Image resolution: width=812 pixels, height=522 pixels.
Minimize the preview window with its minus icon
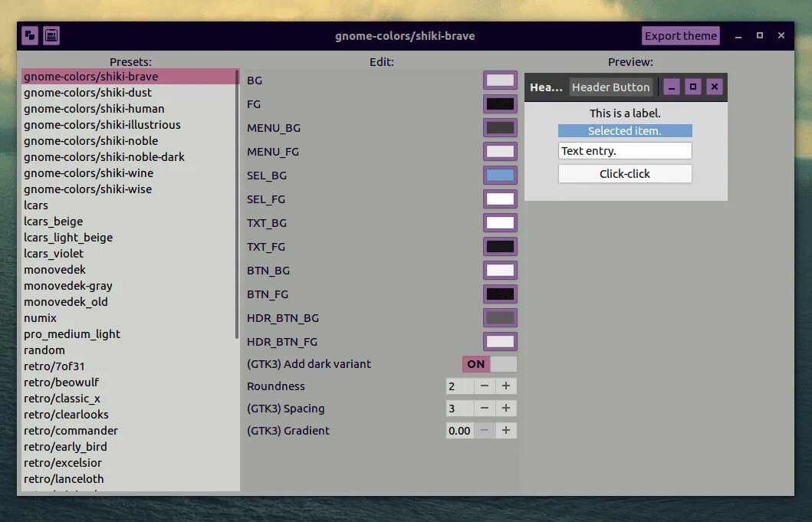coord(672,87)
